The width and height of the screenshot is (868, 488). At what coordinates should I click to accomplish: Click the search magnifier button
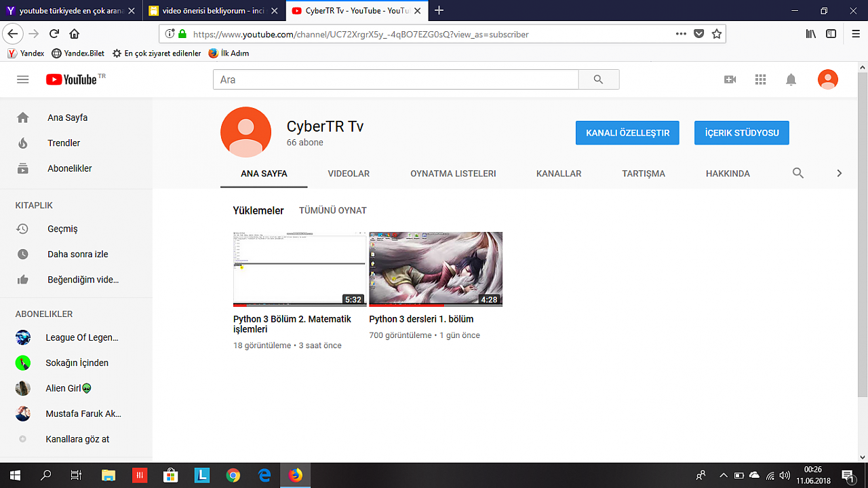click(x=598, y=79)
